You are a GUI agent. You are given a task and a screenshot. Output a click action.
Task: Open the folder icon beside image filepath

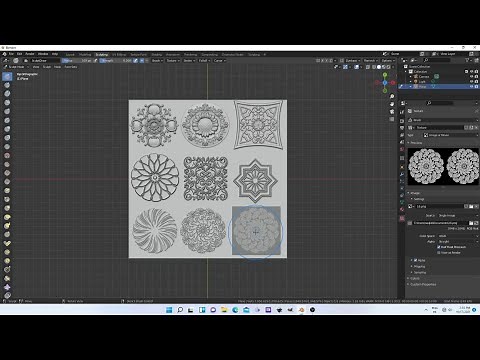coord(471,223)
